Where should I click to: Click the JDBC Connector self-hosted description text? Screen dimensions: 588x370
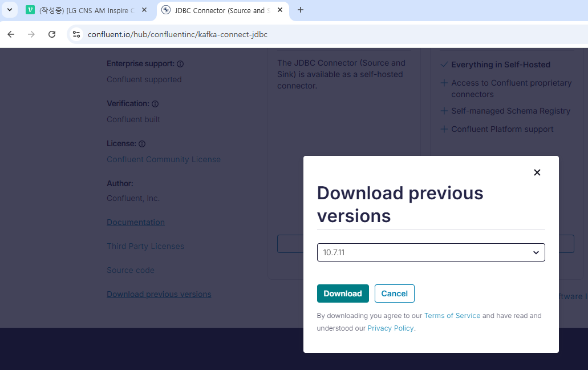click(x=341, y=74)
